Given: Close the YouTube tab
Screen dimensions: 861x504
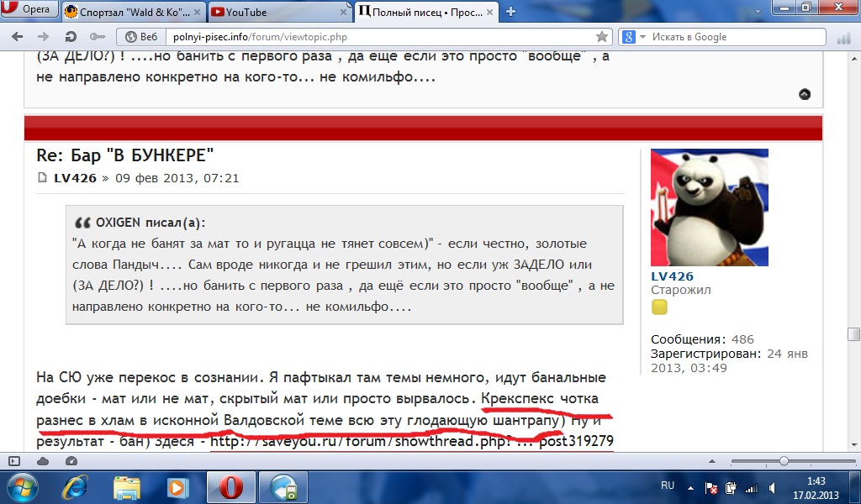Looking at the screenshot, I should [x=343, y=12].
